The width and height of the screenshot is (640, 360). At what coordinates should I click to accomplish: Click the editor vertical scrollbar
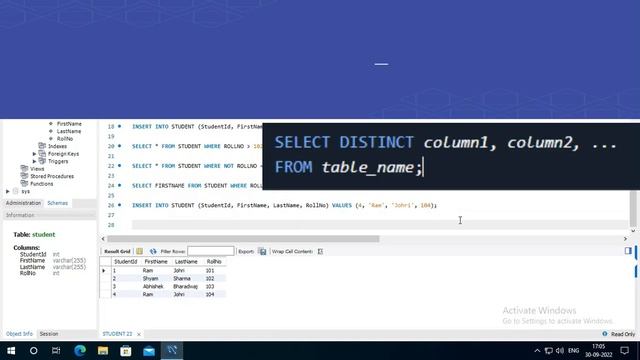pyautogui.click(x=633, y=209)
